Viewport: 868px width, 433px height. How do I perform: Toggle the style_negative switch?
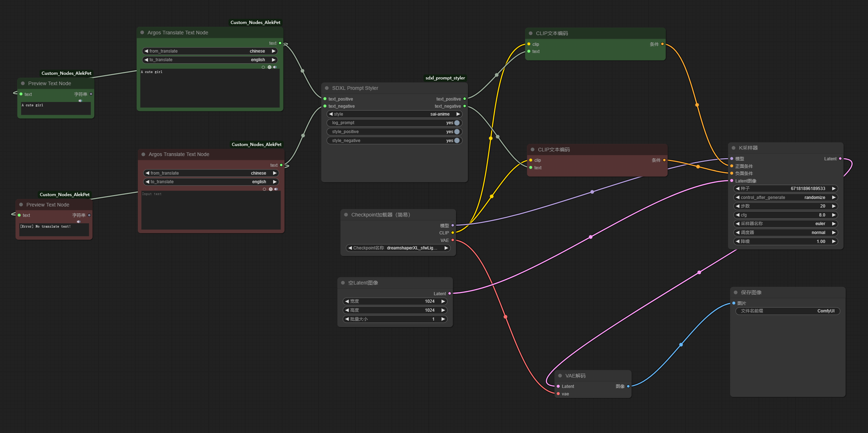[x=457, y=141]
